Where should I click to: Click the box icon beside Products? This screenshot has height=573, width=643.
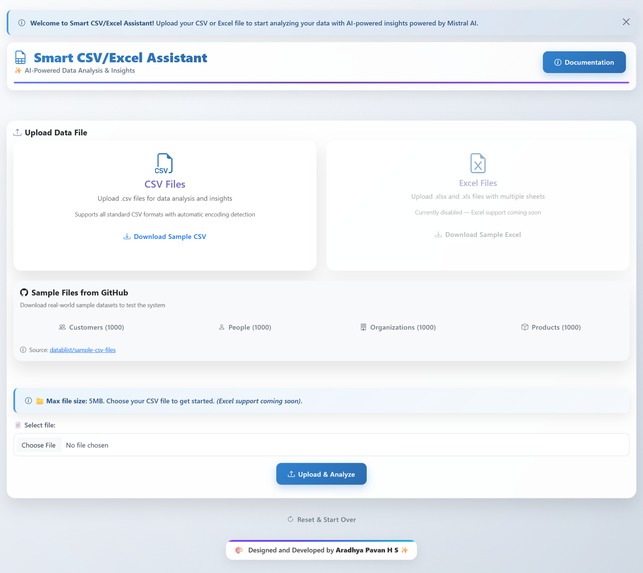(x=524, y=327)
